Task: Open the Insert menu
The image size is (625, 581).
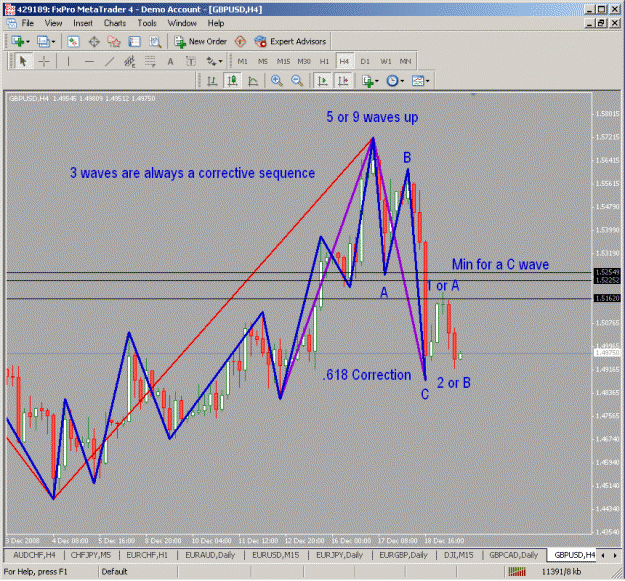Action: coord(83,23)
